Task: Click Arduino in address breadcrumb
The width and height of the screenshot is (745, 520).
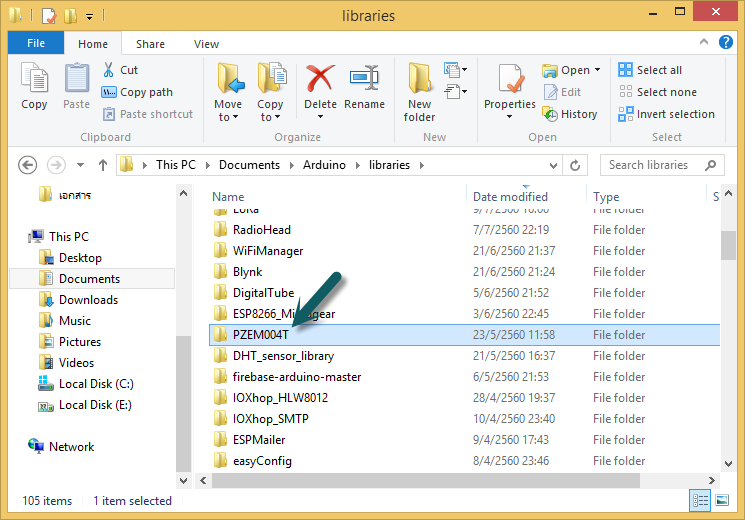Action: pyautogui.click(x=325, y=165)
